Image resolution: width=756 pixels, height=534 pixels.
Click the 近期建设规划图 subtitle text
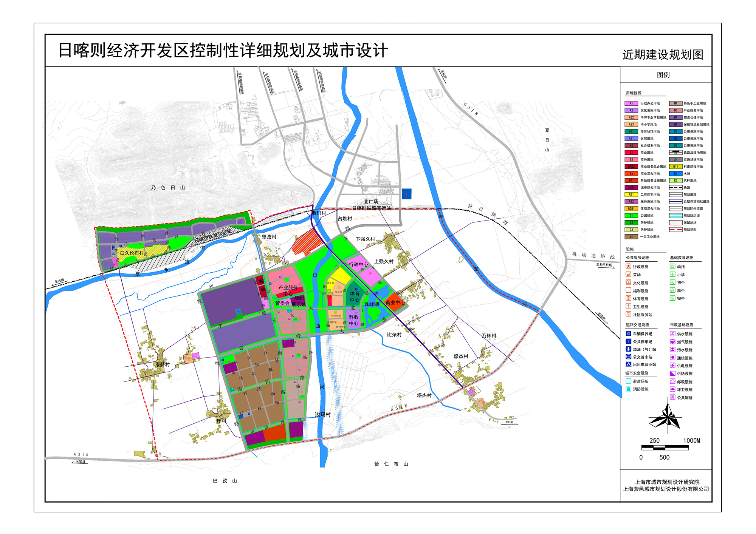pos(663,55)
